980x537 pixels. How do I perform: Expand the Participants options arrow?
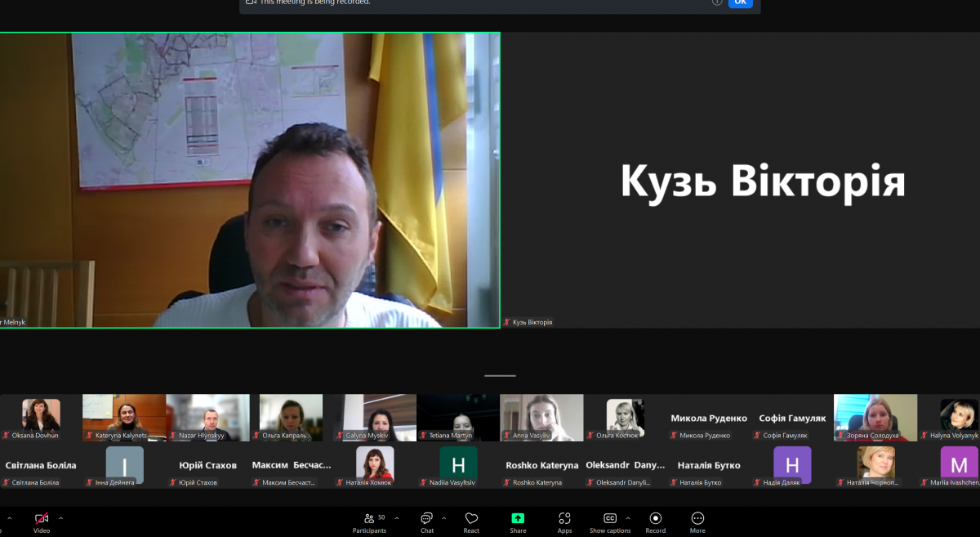coord(397,518)
